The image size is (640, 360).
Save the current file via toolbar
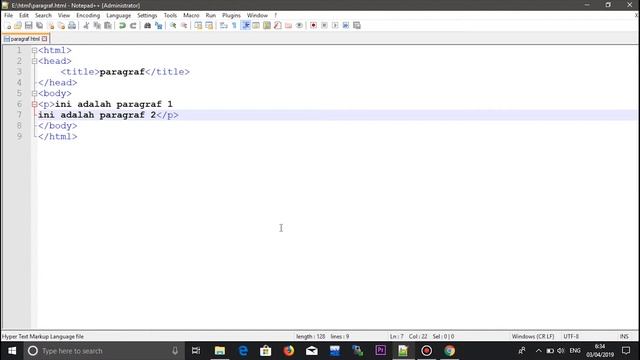(29, 25)
